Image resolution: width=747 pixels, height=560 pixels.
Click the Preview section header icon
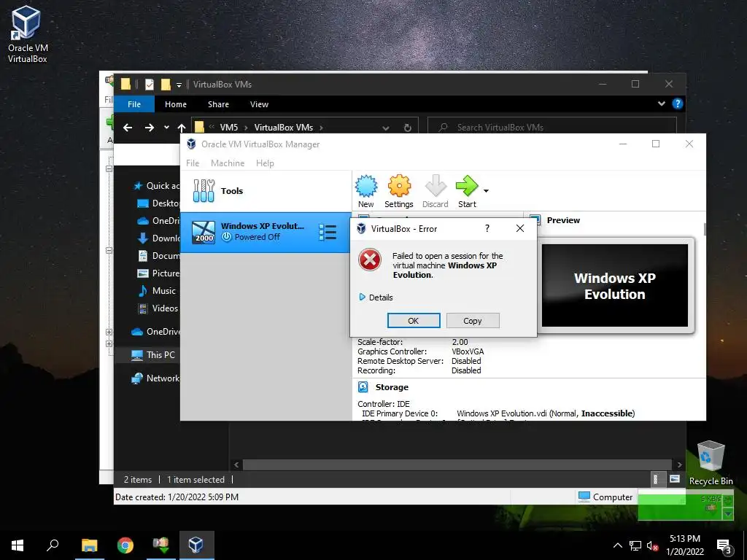point(535,220)
